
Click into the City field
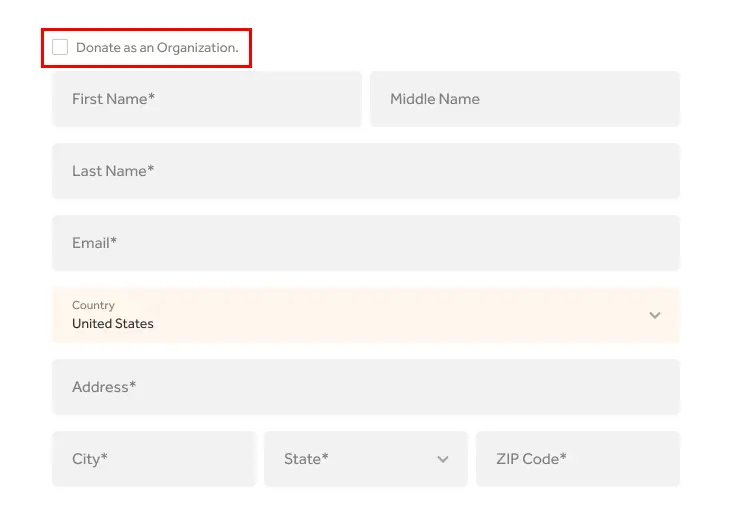pos(154,459)
